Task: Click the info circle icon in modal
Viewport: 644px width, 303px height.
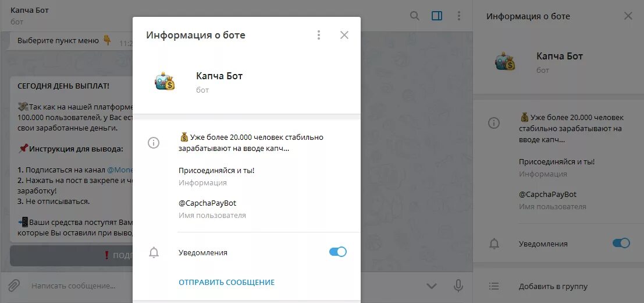Action: [x=153, y=143]
